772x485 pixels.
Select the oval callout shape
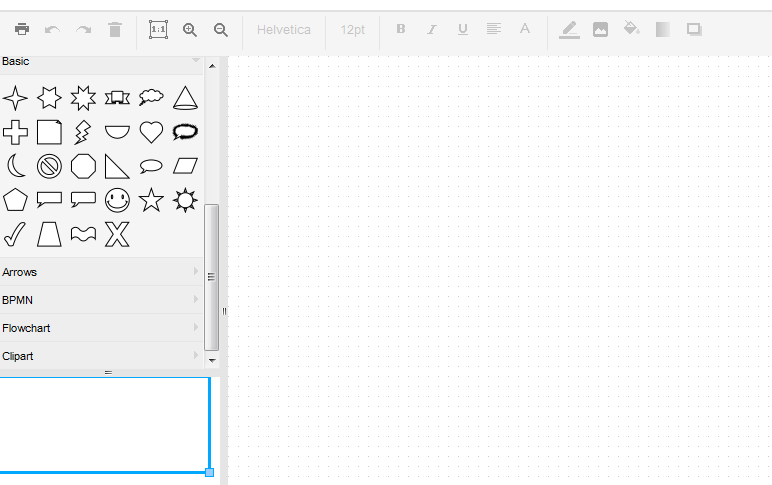151,166
